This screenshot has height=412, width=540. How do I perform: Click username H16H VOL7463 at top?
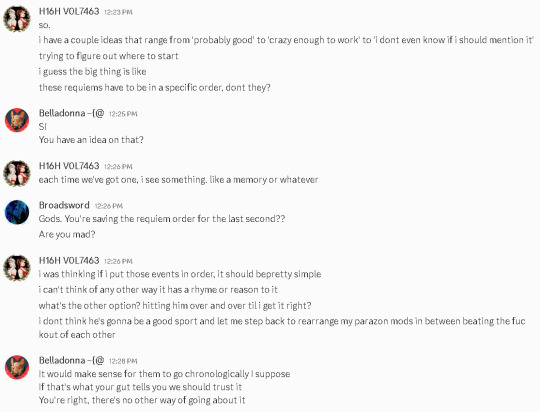(x=69, y=11)
